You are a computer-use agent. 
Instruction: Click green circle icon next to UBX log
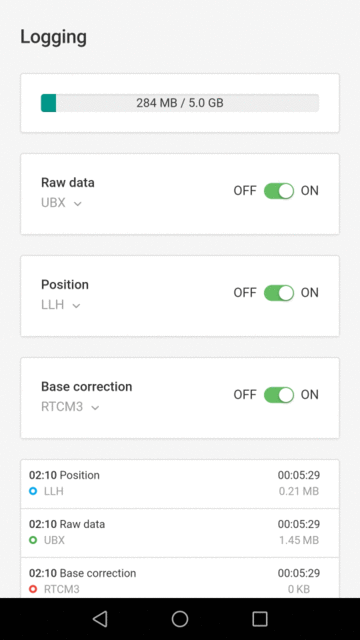pos(33,540)
